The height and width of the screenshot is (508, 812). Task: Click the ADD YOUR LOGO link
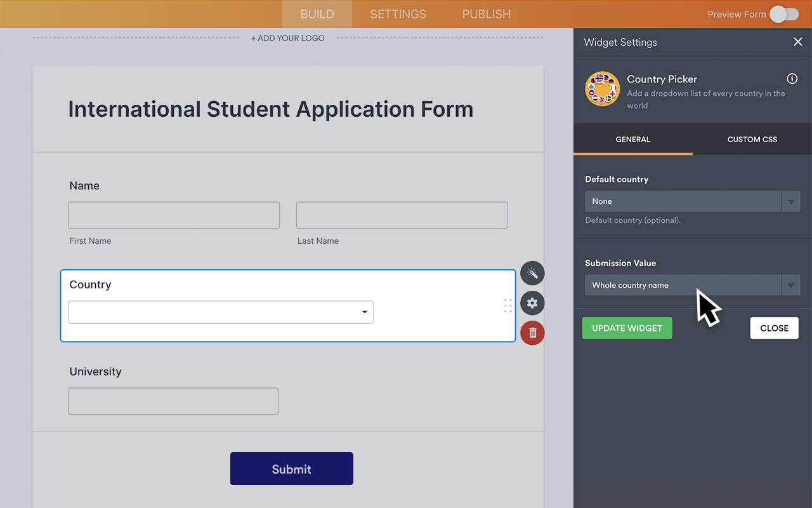tap(287, 38)
